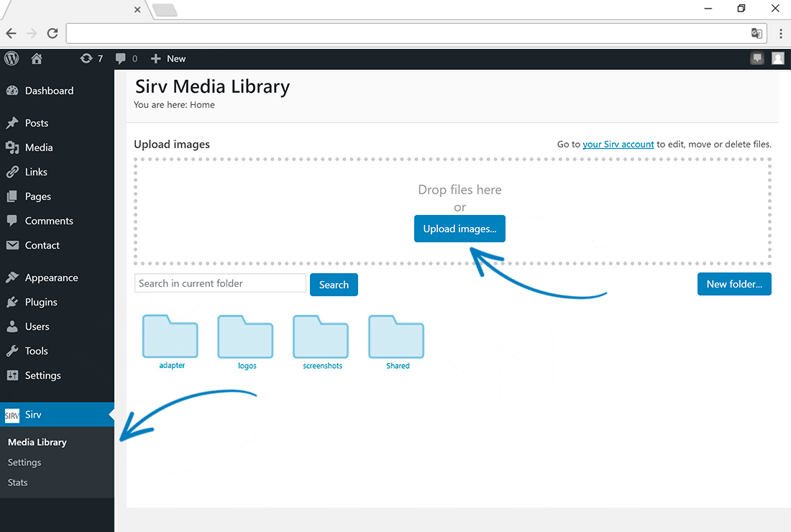Focus the Search in current folder field

pos(220,283)
